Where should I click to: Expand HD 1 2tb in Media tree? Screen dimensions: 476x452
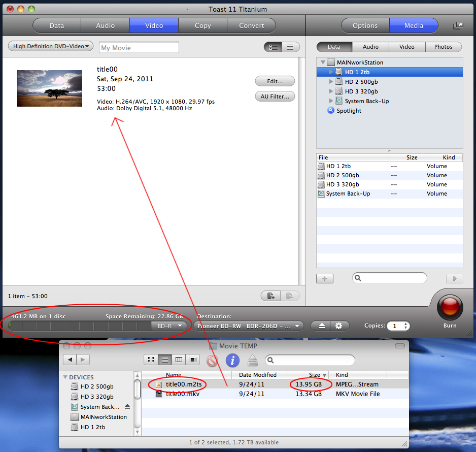331,72
